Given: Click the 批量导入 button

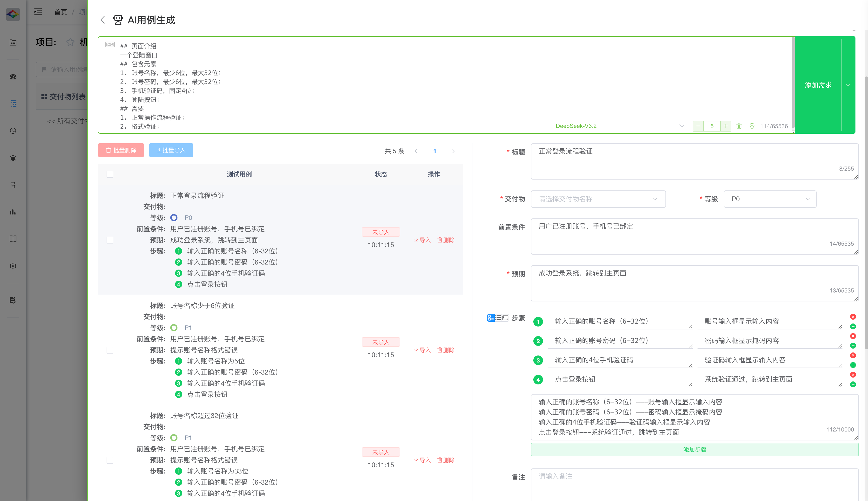Looking at the screenshot, I should [x=171, y=150].
